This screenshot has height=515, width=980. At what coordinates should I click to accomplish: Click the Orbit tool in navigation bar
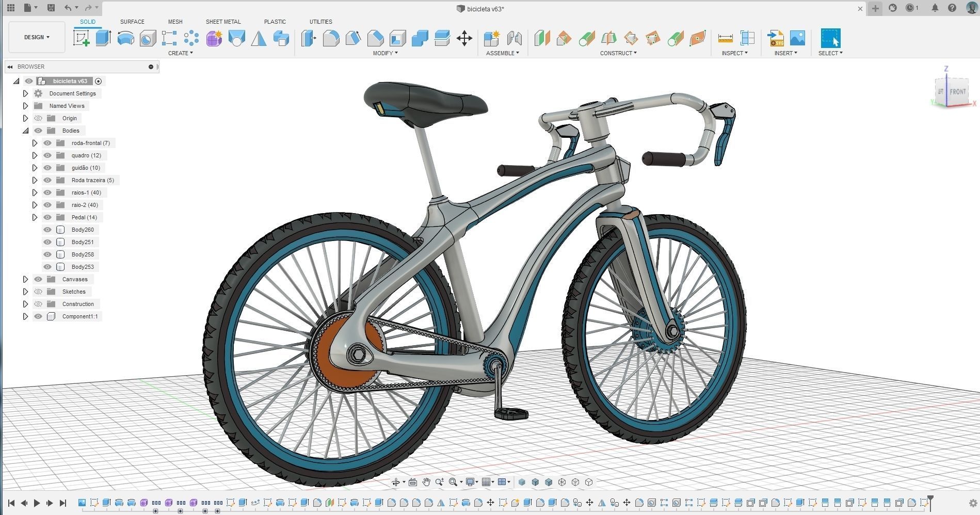[396, 482]
